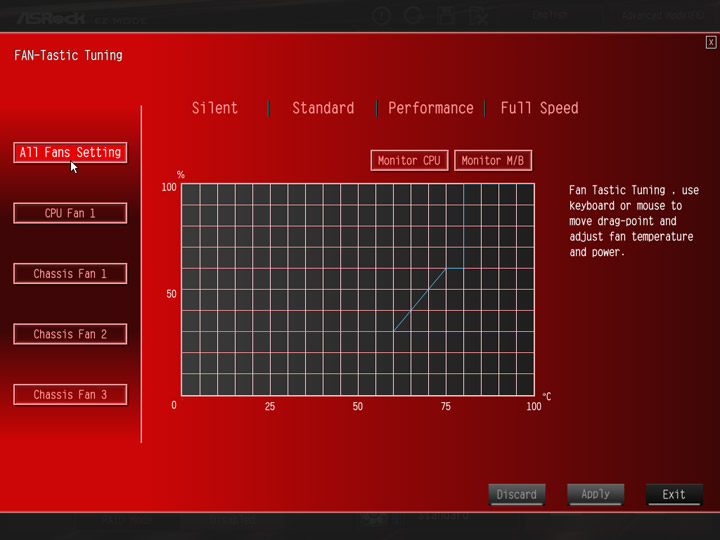Screen dimensions: 720x540
Task: Click the 100 label on the temperature axis
Action: coord(534,406)
